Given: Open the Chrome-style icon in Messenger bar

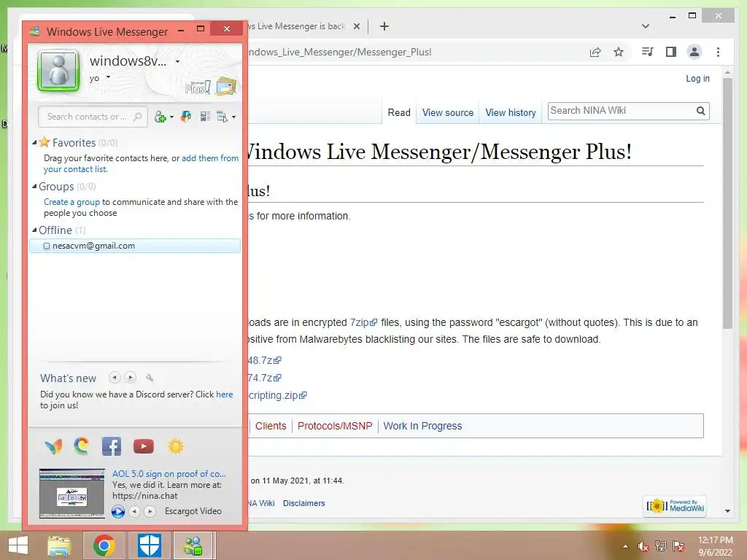Looking at the screenshot, I should click(82, 446).
